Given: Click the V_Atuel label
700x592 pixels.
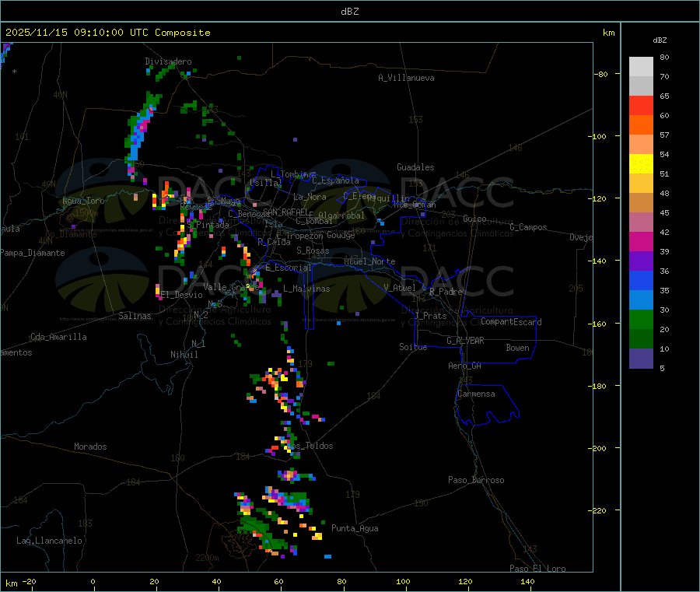Looking at the screenshot, I should coord(400,288).
